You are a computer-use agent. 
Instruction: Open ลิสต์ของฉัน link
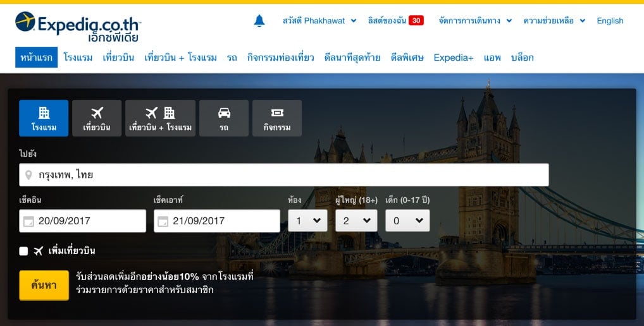387,20
